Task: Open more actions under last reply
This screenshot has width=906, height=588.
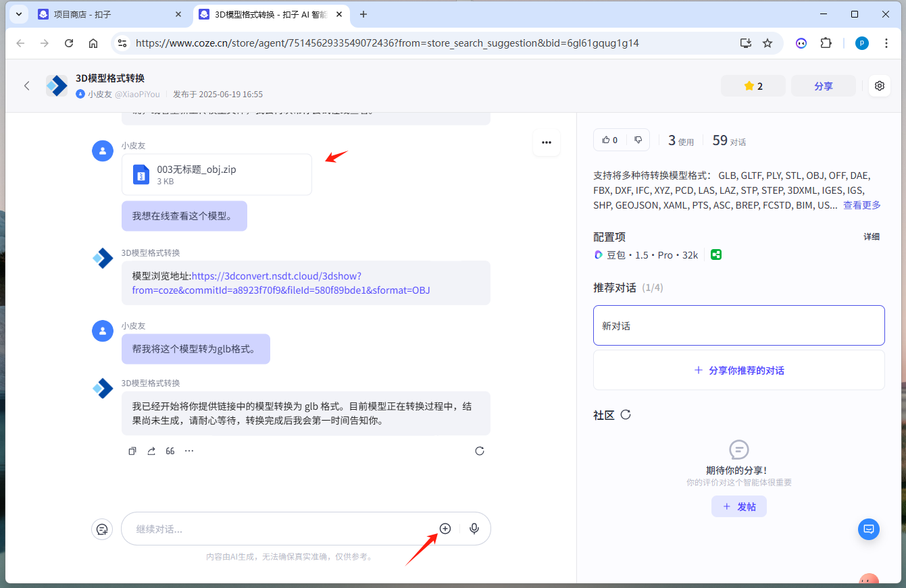Action: (189, 451)
